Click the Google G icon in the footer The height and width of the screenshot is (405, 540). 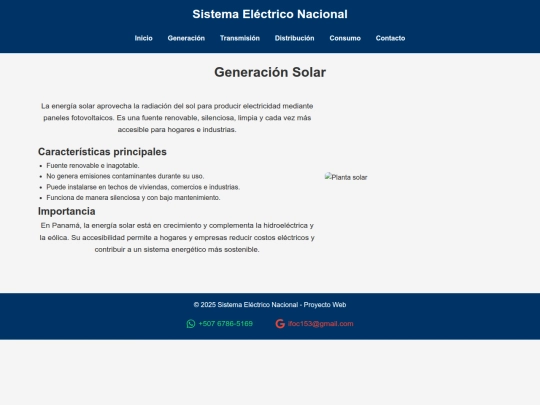pos(280,324)
